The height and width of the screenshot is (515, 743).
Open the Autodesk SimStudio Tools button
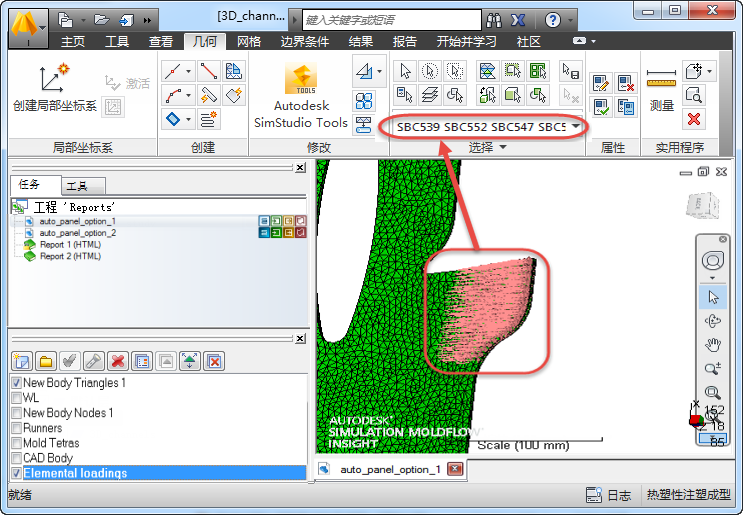(301, 97)
